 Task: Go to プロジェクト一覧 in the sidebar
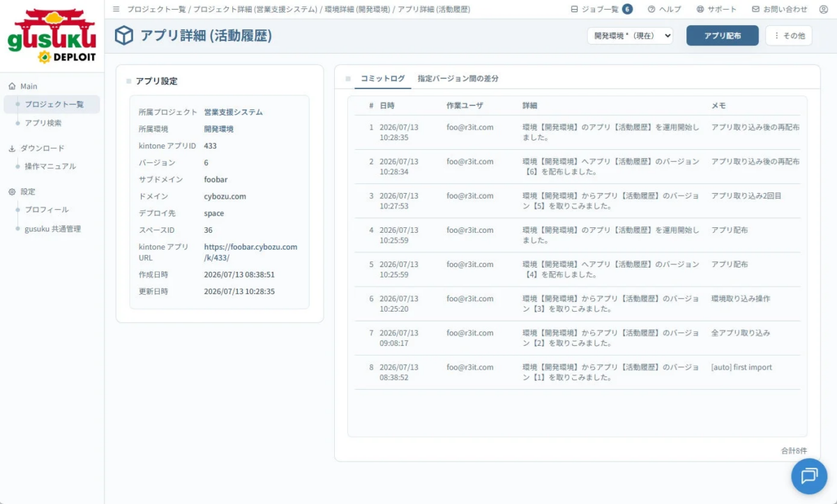[54, 105]
